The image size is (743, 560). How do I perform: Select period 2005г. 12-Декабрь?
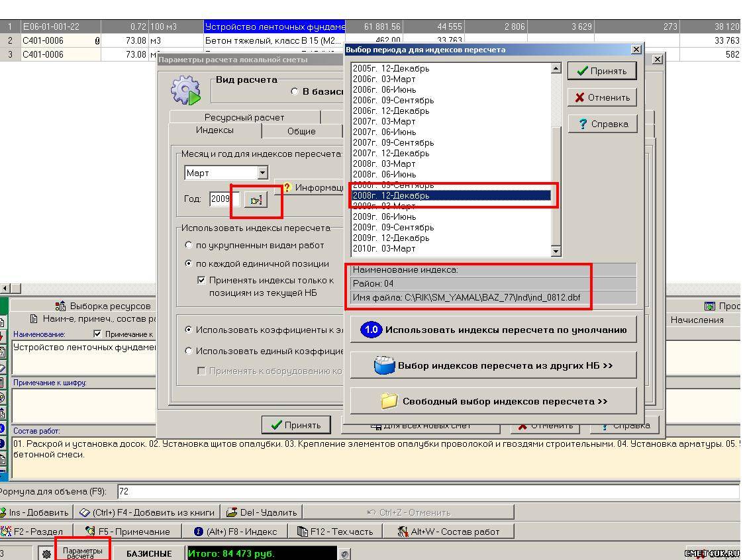[x=452, y=68]
